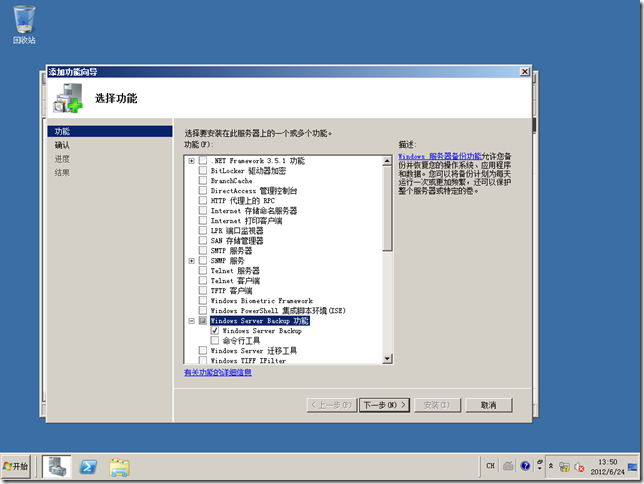Click the 安装 (Install) button
This screenshot has width=644, height=484.
click(437, 405)
